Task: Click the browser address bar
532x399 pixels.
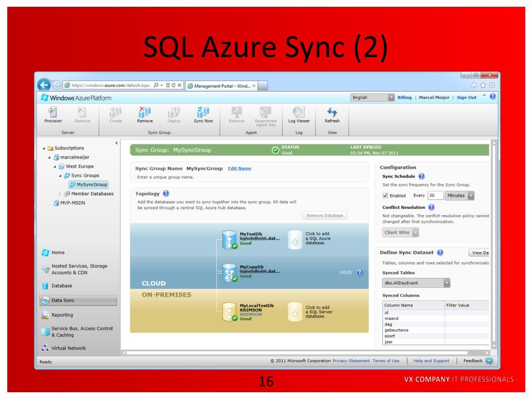Action: (111, 85)
